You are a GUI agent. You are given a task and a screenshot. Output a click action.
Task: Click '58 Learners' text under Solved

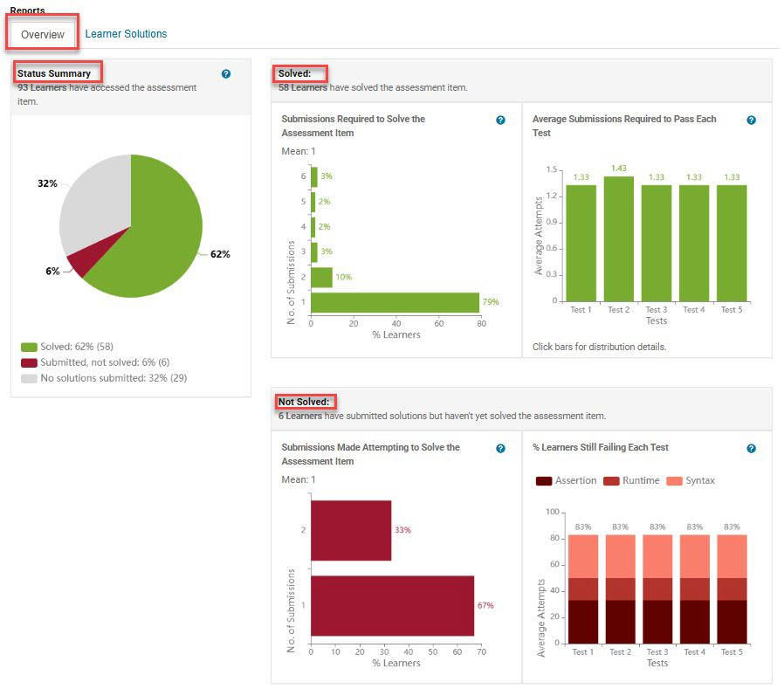pyautogui.click(x=303, y=87)
